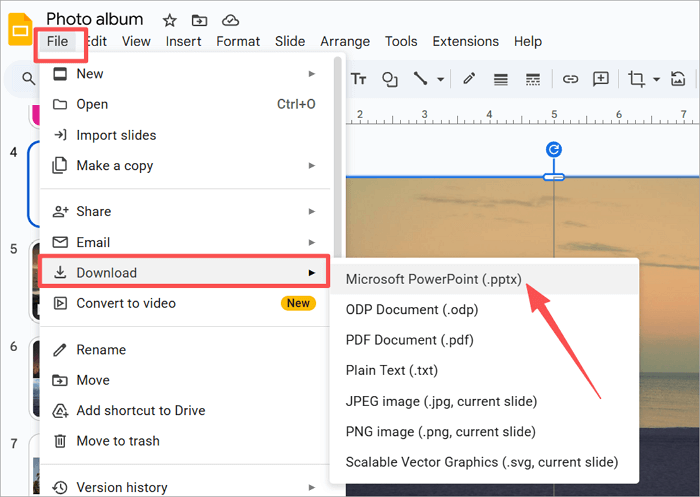Choose Rename in File menu

click(x=185, y=350)
